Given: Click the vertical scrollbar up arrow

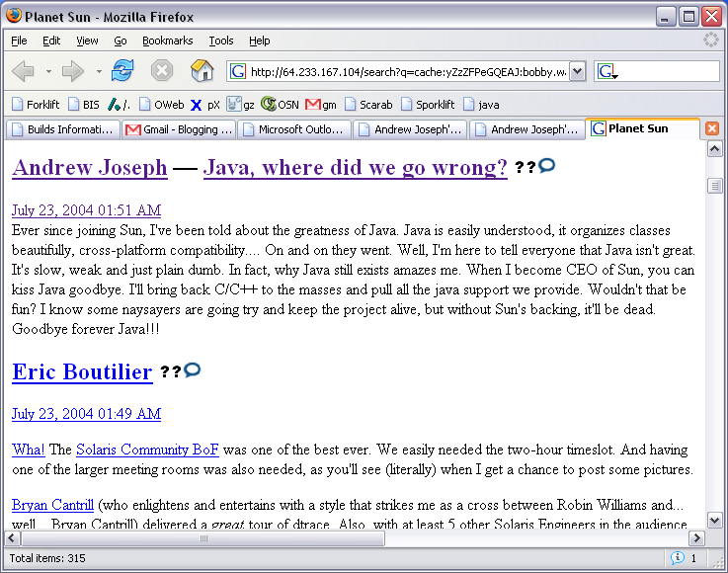Looking at the screenshot, I should coord(714,149).
